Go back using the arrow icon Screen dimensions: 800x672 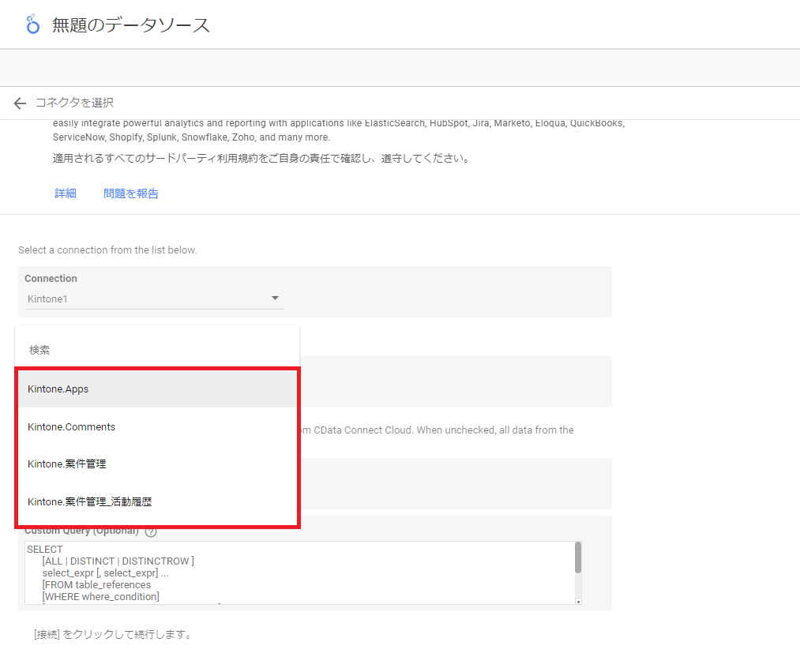(20, 103)
